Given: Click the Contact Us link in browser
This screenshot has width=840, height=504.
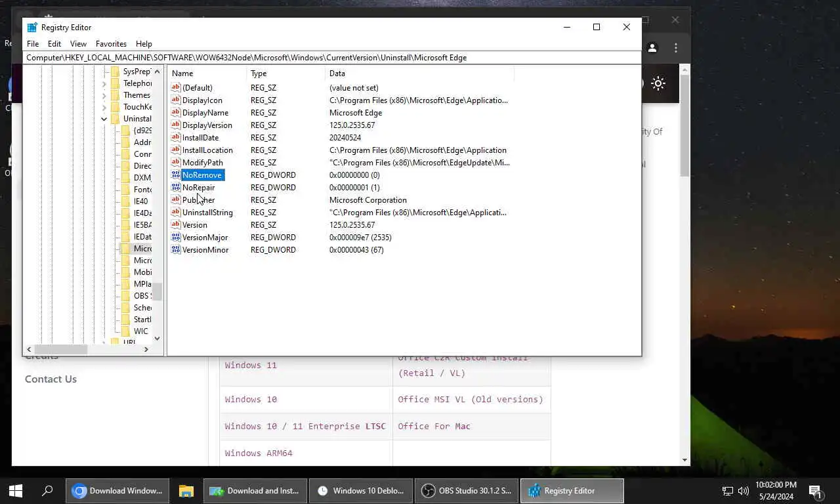Looking at the screenshot, I should coord(51,379).
